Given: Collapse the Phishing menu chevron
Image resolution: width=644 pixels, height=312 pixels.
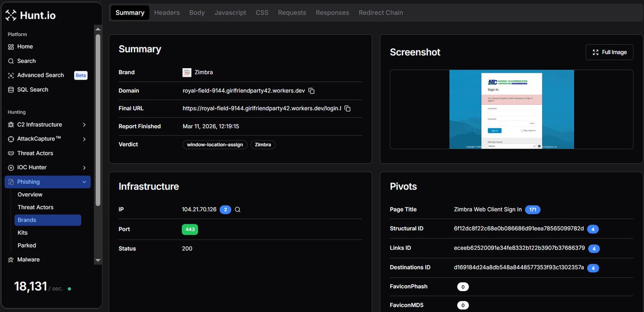Looking at the screenshot, I should pyautogui.click(x=84, y=182).
